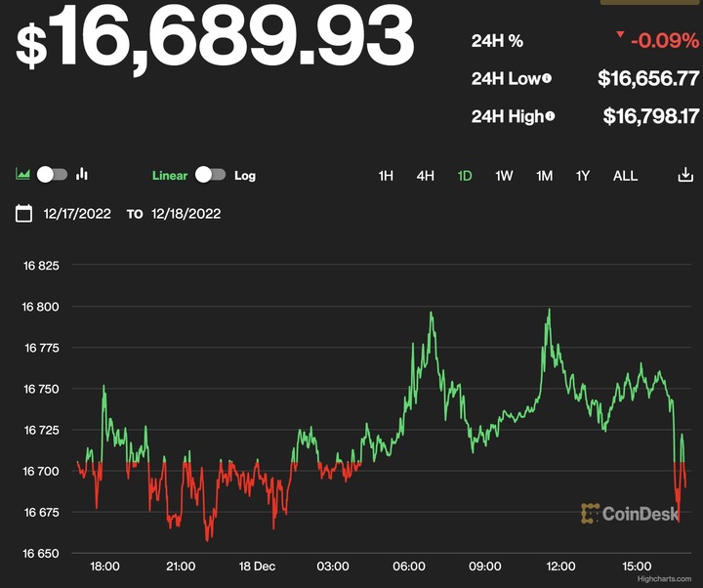Toggle the Linear/Log scale switch
The image size is (703, 588).
(210, 175)
